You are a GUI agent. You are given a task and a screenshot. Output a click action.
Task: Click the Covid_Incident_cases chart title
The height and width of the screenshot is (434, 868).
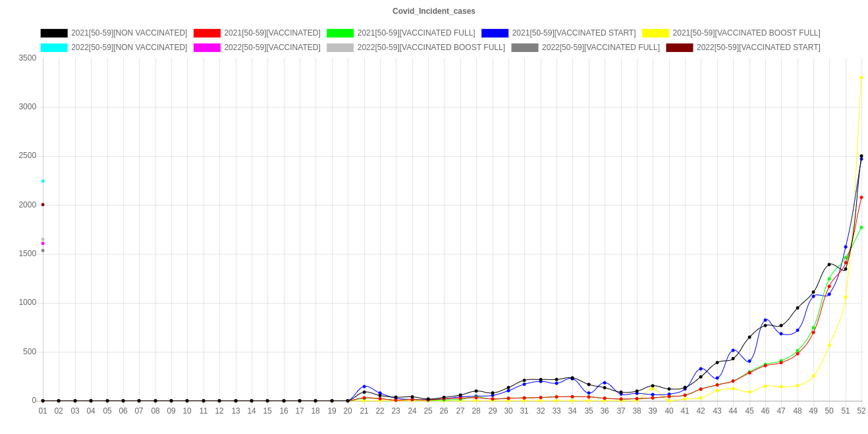(x=434, y=11)
